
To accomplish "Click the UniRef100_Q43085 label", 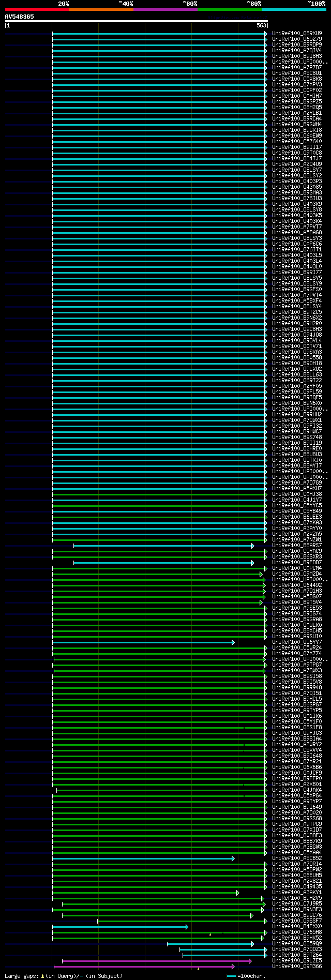I will click(x=297, y=187).
